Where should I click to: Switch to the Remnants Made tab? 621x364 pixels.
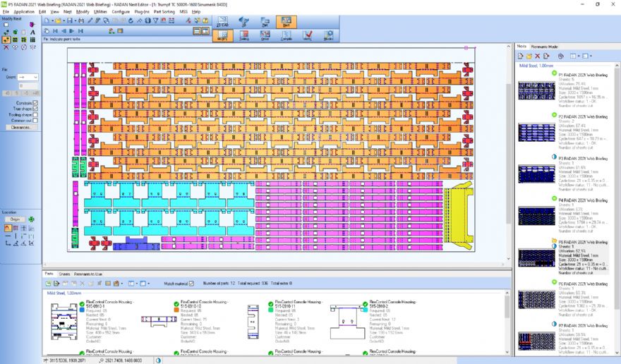coord(545,47)
